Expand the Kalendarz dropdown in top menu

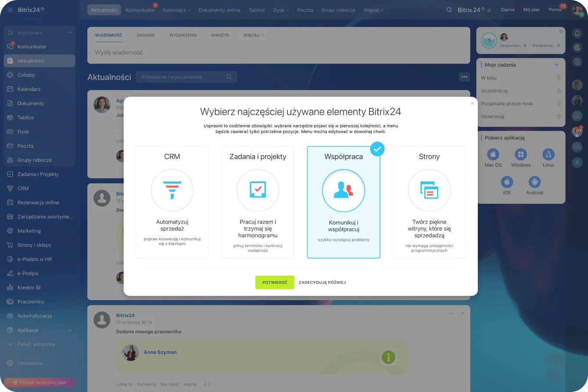(176, 10)
